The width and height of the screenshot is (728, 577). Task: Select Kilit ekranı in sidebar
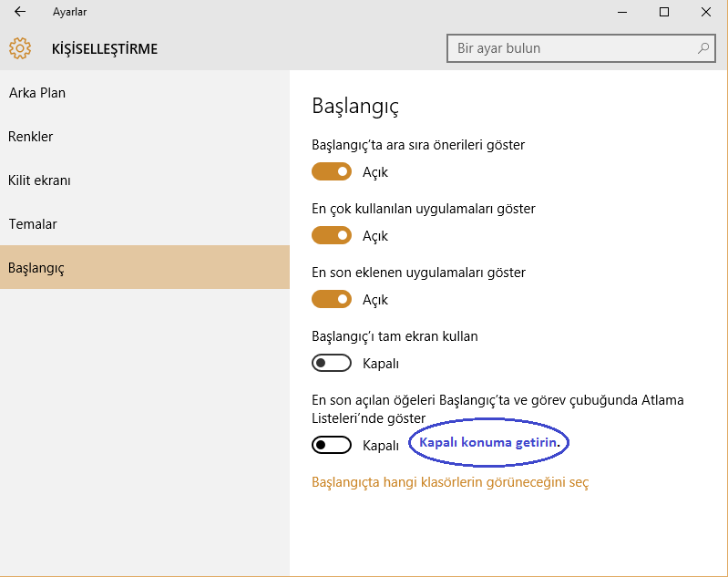(40, 180)
